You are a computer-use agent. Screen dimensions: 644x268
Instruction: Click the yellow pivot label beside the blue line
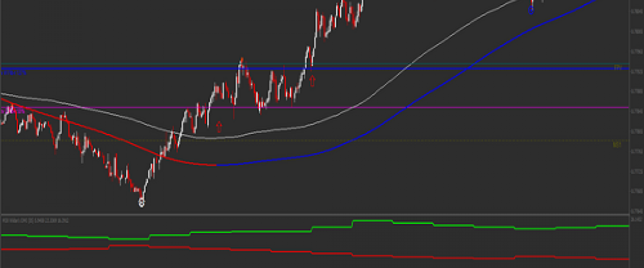(x=618, y=68)
